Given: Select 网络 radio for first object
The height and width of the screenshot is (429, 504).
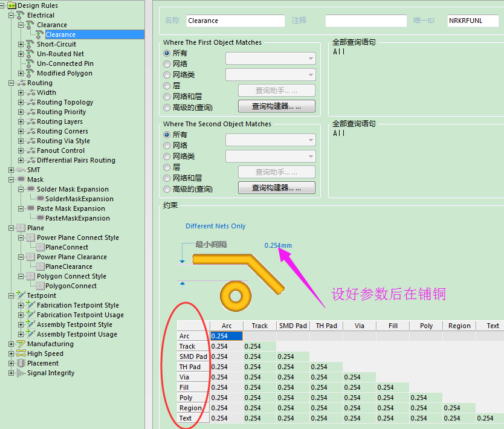Looking at the screenshot, I should (x=167, y=64).
